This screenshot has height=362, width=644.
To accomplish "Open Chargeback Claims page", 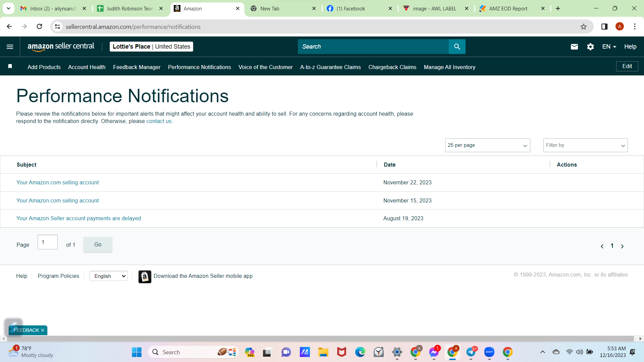I will point(392,67).
